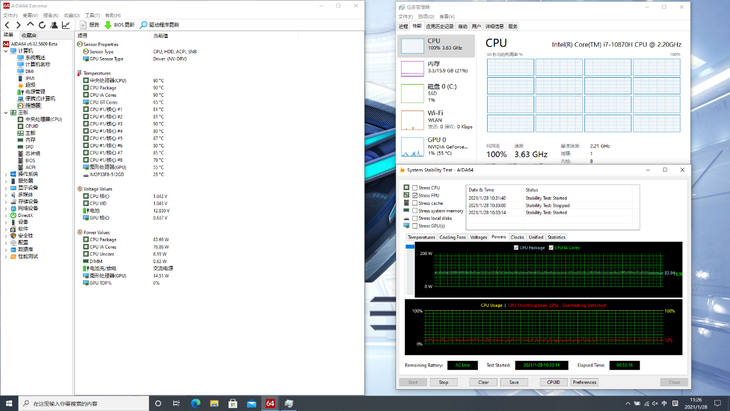Image resolution: width=730 pixels, height=411 pixels.
Task: Click the Refresh icon in AIDA64 toolbar
Action: (42, 25)
